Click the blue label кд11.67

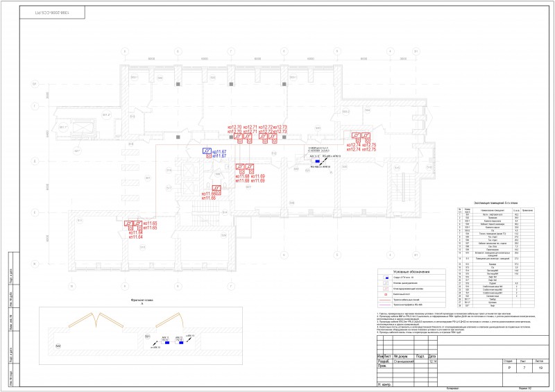point(219,151)
